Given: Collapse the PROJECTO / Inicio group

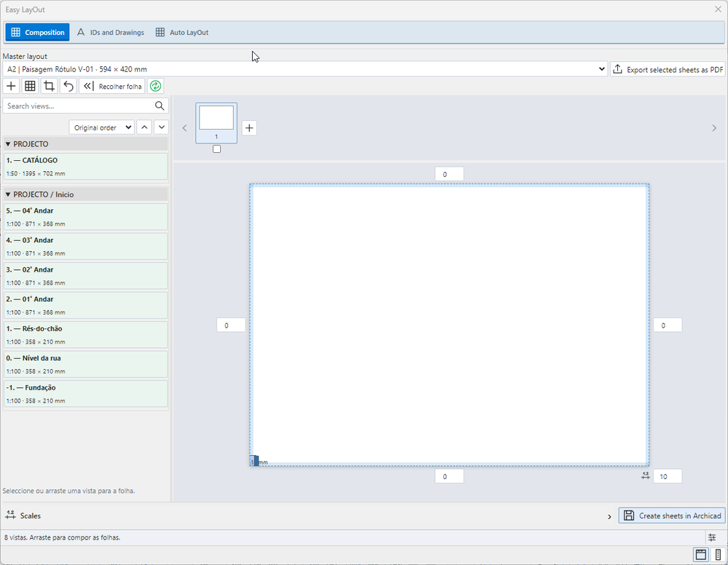Looking at the screenshot, I should tap(8, 194).
